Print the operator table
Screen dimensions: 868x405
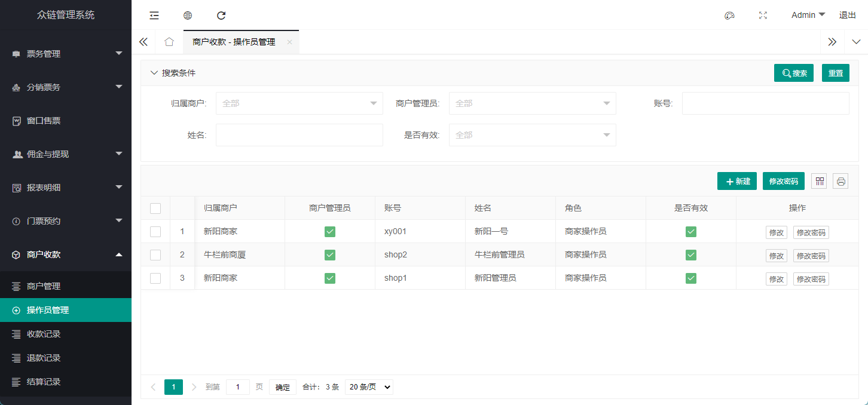click(x=841, y=181)
